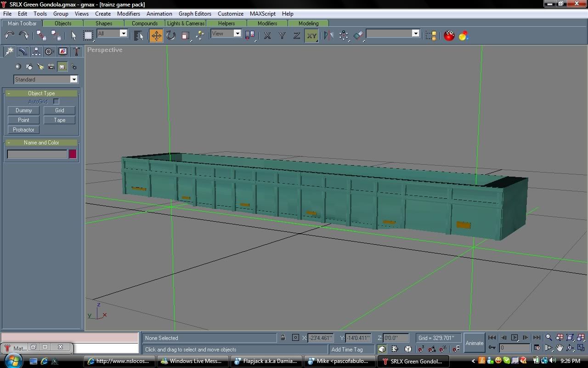Click the magnifier Zoom viewport icon

548,338
